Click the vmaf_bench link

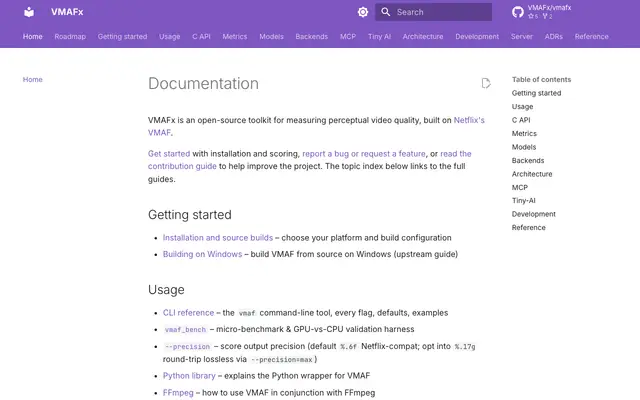click(185, 329)
